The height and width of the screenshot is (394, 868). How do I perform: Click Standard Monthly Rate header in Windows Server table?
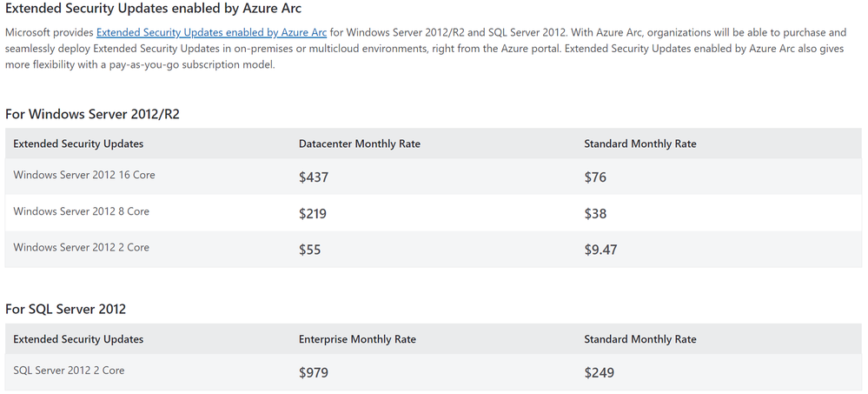click(640, 144)
